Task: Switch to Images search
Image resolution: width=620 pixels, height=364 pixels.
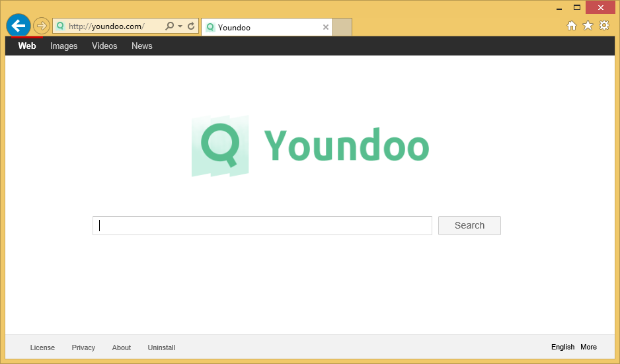Action: click(x=63, y=46)
